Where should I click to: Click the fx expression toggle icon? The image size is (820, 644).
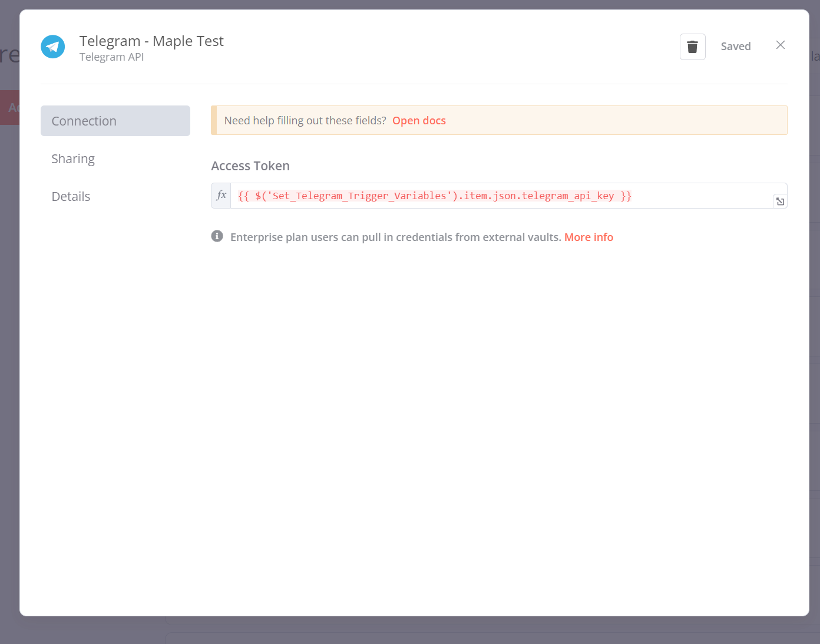221,196
